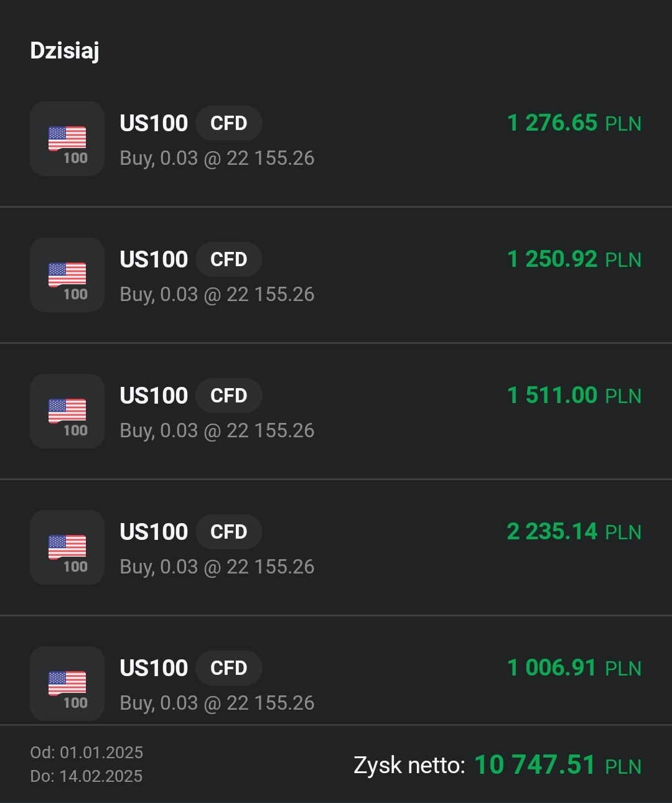This screenshot has height=803, width=672.
Task: Tap the US100 flag icon beside 2 235.14 PLN
Action: pyautogui.click(x=67, y=547)
